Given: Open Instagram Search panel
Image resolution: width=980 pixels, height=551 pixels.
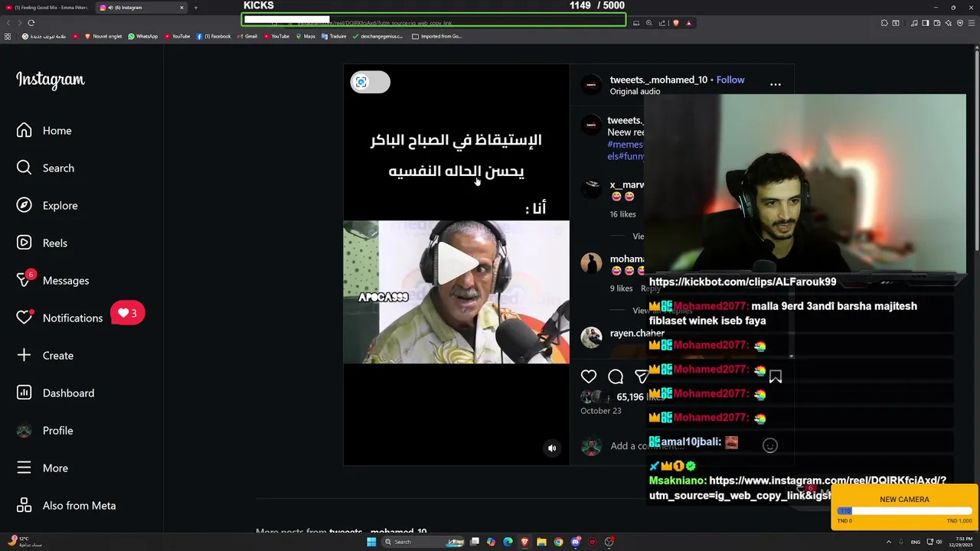Looking at the screenshot, I should [x=46, y=168].
